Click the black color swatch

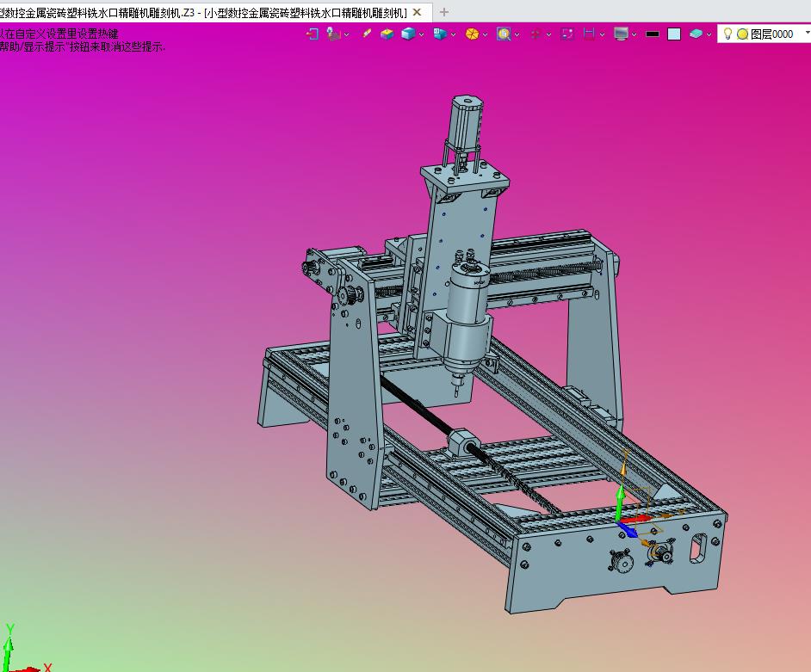pyautogui.click(x=653, y=34)
